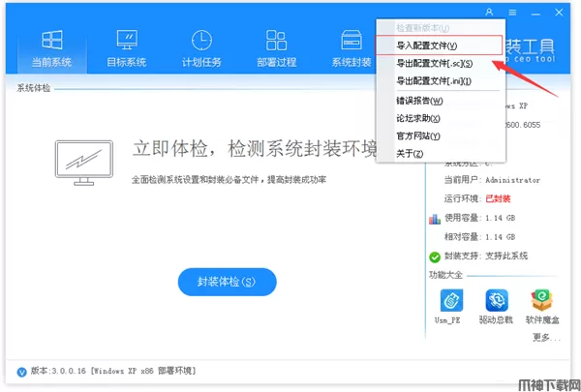Click the user account icon in title bar
Viewport: 581px width, 392px height.
(489, 13)
